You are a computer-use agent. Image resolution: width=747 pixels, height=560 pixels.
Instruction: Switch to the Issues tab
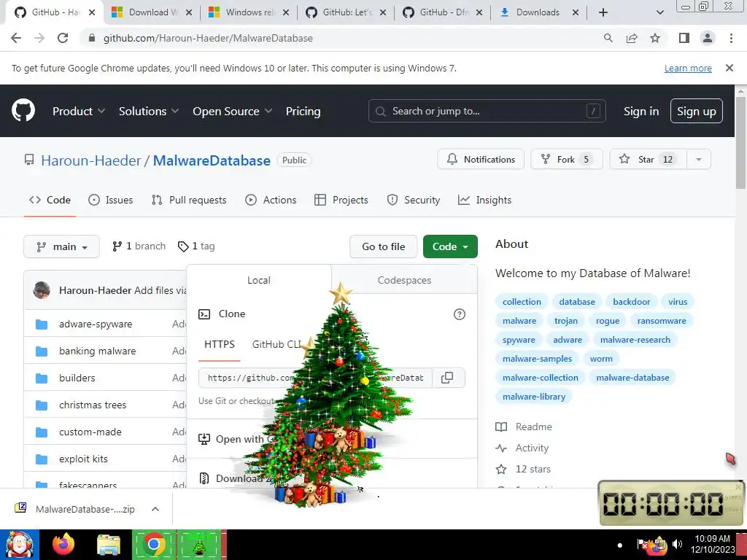(111, 200)
